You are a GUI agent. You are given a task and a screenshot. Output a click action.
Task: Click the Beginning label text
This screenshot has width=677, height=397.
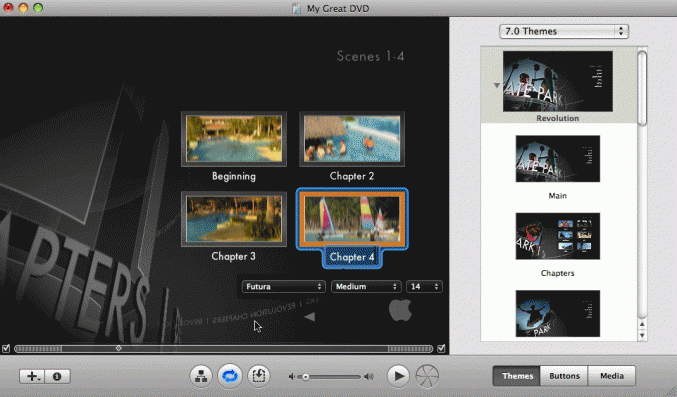tap(234, 176)
